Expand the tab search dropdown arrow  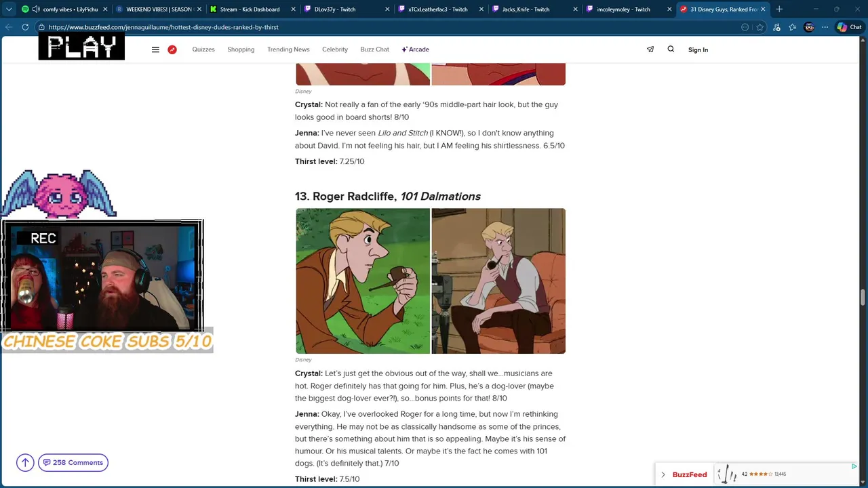(x=9, y=9)
